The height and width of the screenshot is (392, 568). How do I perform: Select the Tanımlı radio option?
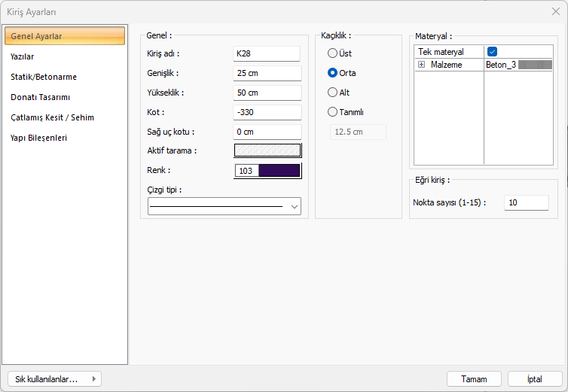click(x=332, y=112)
